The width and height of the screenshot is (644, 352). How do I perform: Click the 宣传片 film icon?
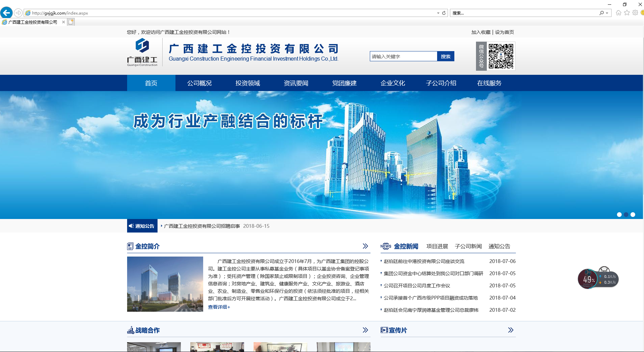(384, 330)
